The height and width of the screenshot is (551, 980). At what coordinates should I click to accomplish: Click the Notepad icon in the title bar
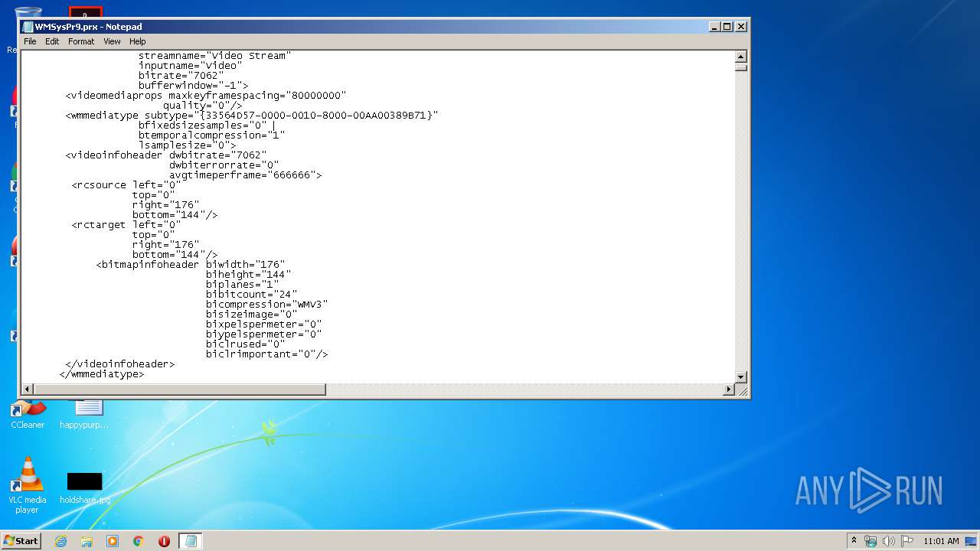(x=28, y=27)
